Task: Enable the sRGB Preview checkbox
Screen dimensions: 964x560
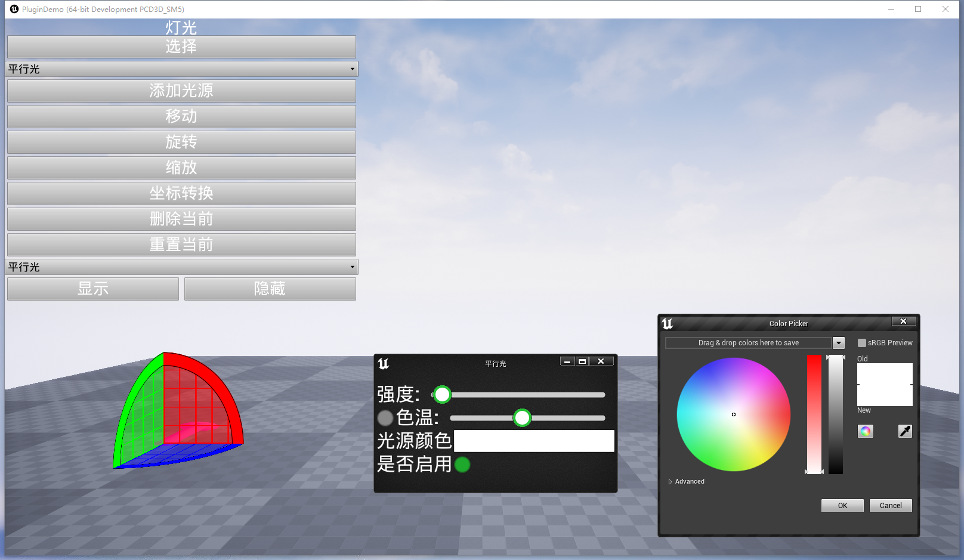Action: [861, 342]
